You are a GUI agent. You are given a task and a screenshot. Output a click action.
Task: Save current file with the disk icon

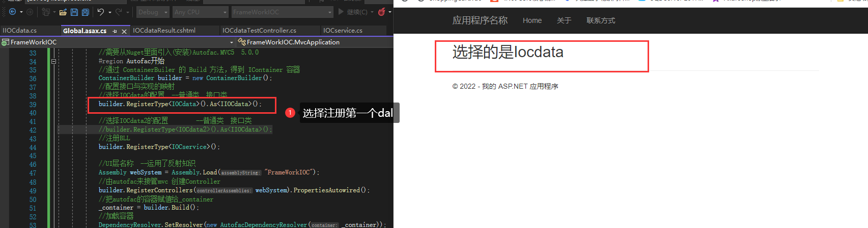[x=74, y=12]
